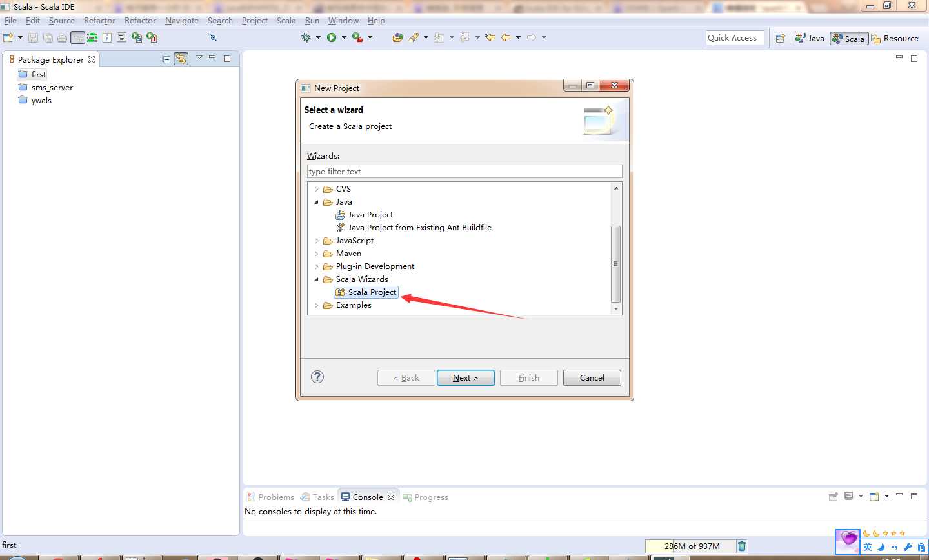The height and width of the screenshot is (560, 929).
Task: Click the Search flashlight icon
Action: [414, 37]
